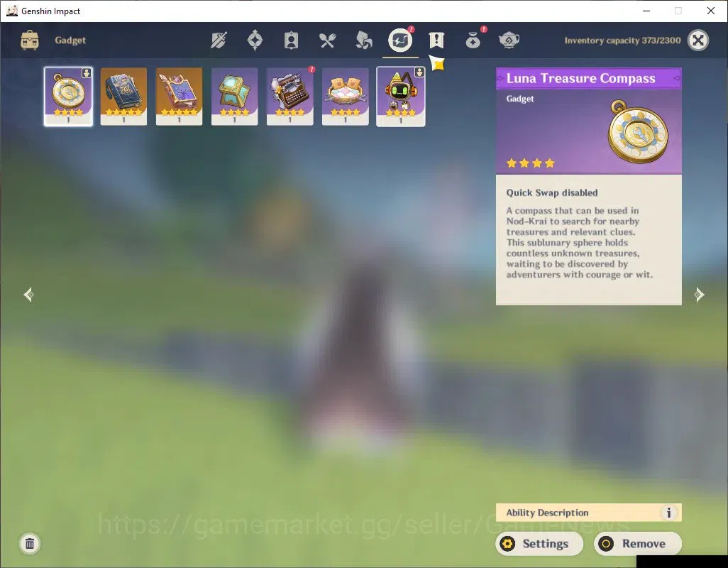This screenshot has width=728, height=568.
Task: Open the Quest items tab
Action: (x=436, y=40)
